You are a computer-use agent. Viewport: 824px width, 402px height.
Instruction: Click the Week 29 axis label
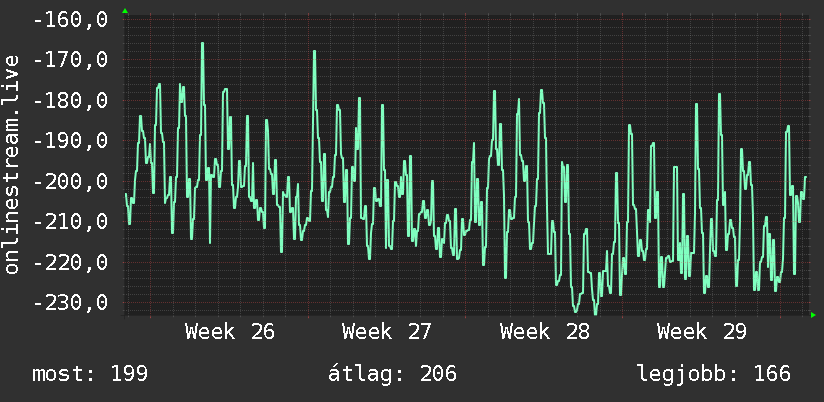pyautogui.click(x=702, y=332)
